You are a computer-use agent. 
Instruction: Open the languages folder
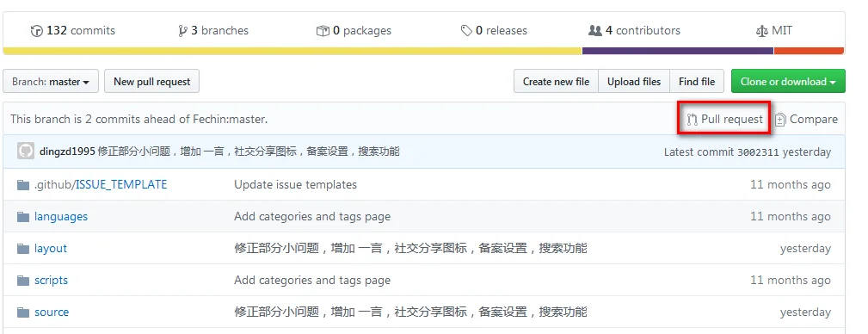pyautogui.click(x=61, y=217)
